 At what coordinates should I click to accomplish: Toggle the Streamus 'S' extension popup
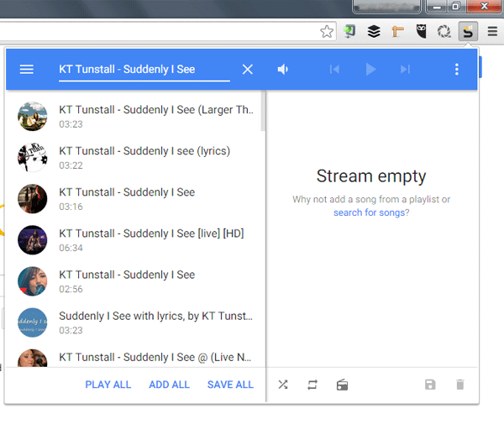point(468,31)
